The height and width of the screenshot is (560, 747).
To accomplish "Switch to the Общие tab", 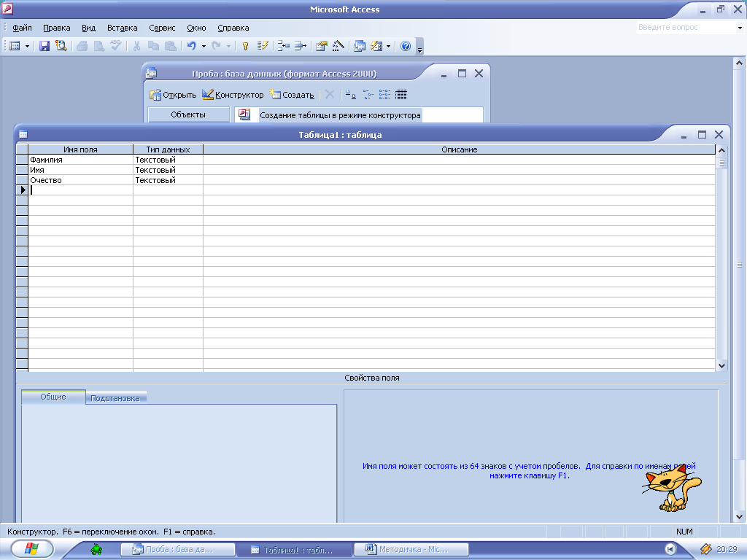I will pyautogui.click(x=53, y=397).
